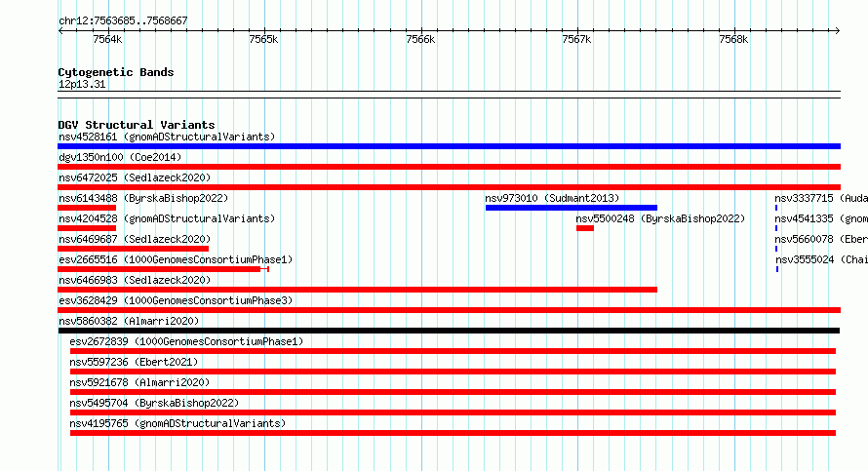This screenshot has height=471, width=868.
Task: Click the red bar under nsv6466983 (Sedlazeck2020)
Action: 358,290
